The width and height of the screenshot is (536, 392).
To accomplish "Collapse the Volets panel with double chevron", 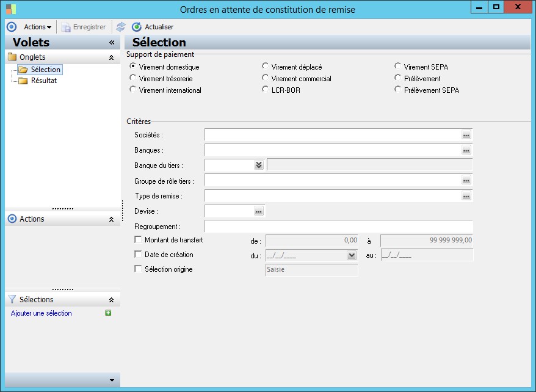I will point(112,42).
